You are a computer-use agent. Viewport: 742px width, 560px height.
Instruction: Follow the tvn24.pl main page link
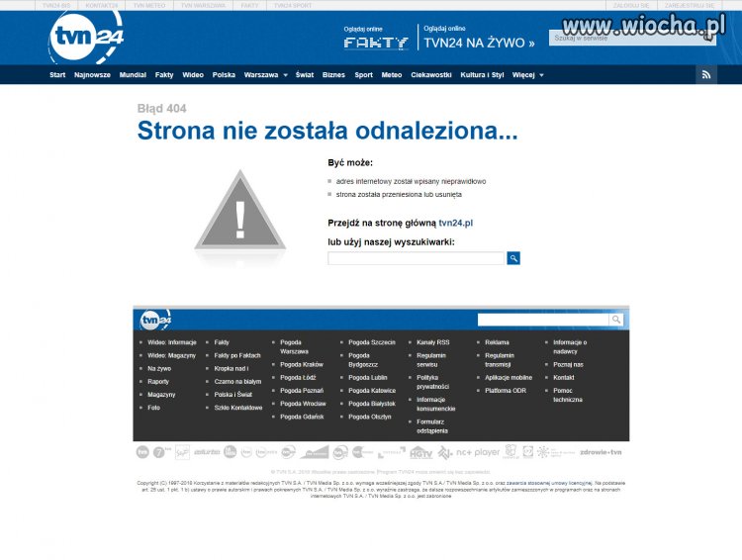coord(456,223)
